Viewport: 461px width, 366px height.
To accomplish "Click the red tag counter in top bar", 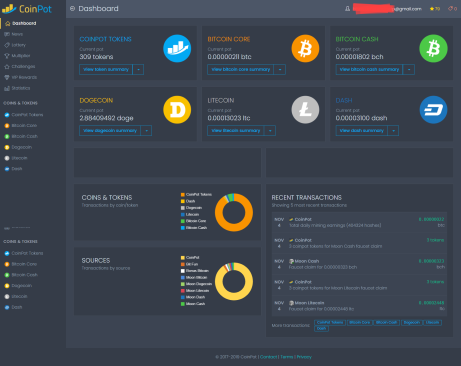I will pos(452,9).
